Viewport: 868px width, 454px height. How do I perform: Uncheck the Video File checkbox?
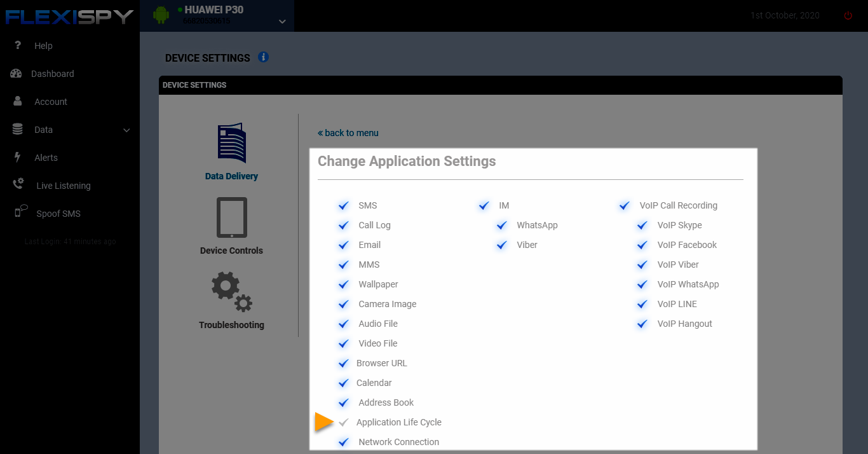pyautogui.click(x=344, y=343)
